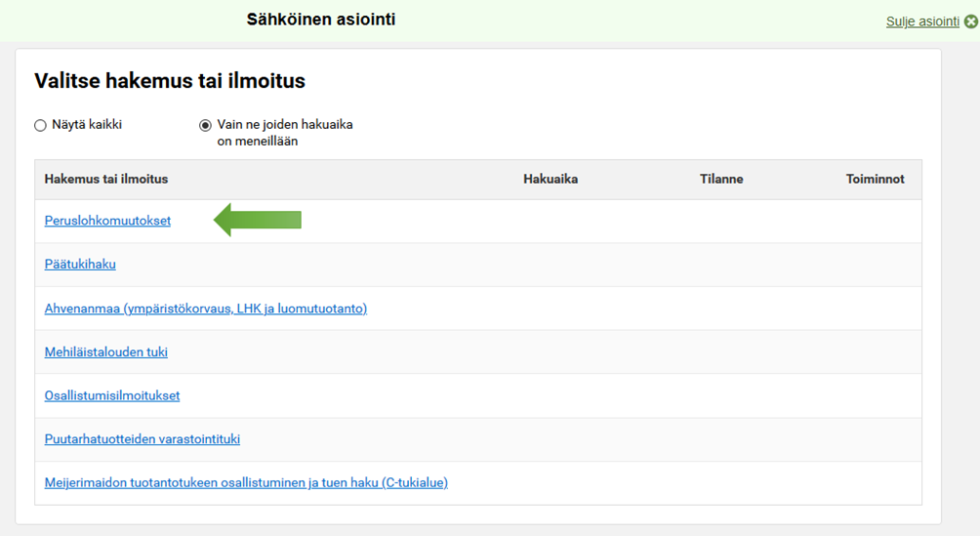The width and height of the screenshot is (980, 536).
Task: Open the Osallistumisilmoitukset link
Action: click(112, 395)
